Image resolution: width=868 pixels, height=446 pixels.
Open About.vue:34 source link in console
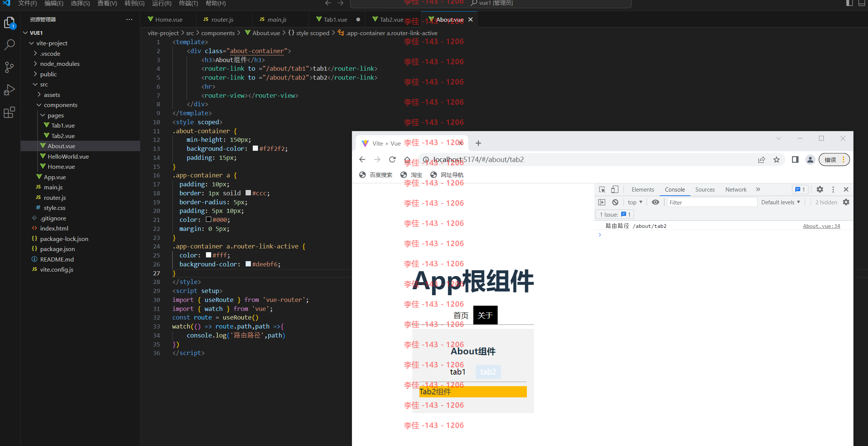(x=822, y=226)
